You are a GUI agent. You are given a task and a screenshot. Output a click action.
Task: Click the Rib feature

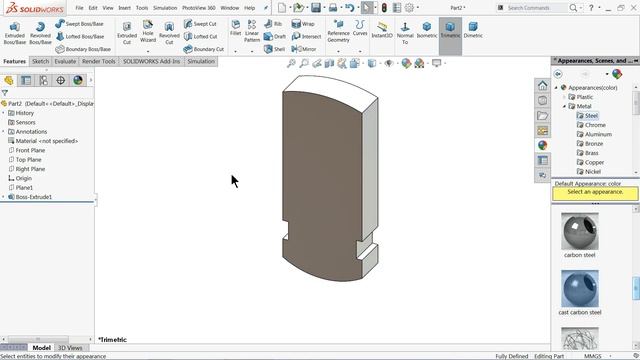pos(273,24)
